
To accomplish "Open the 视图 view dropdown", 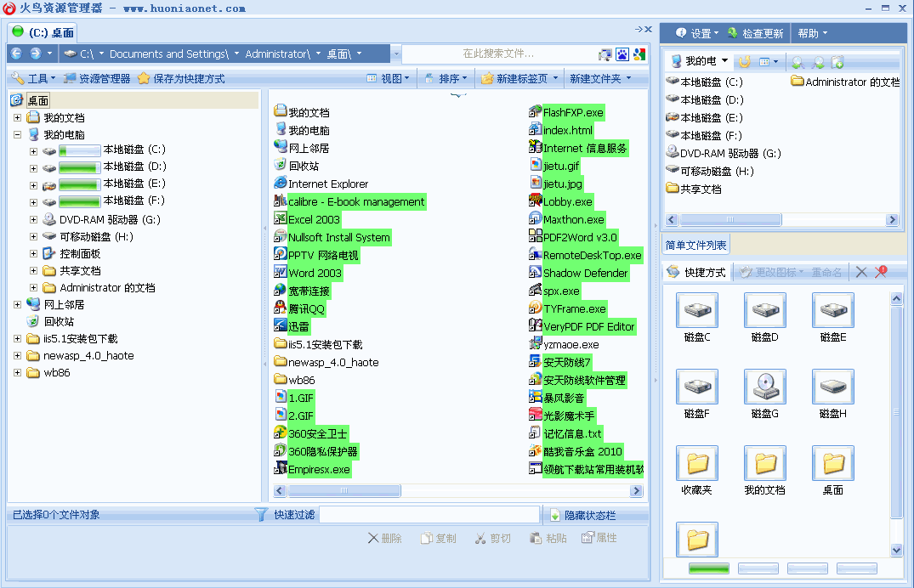I will [389, 78].
